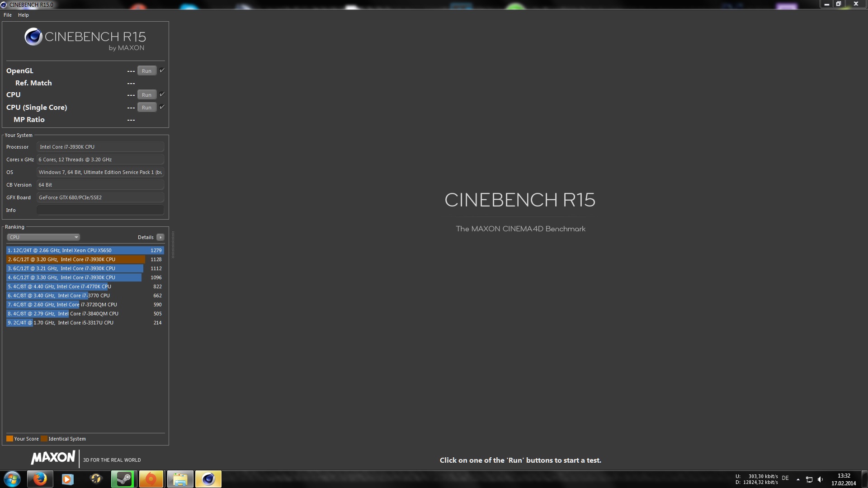
Task: Click the Info input field
Action: 100,210
